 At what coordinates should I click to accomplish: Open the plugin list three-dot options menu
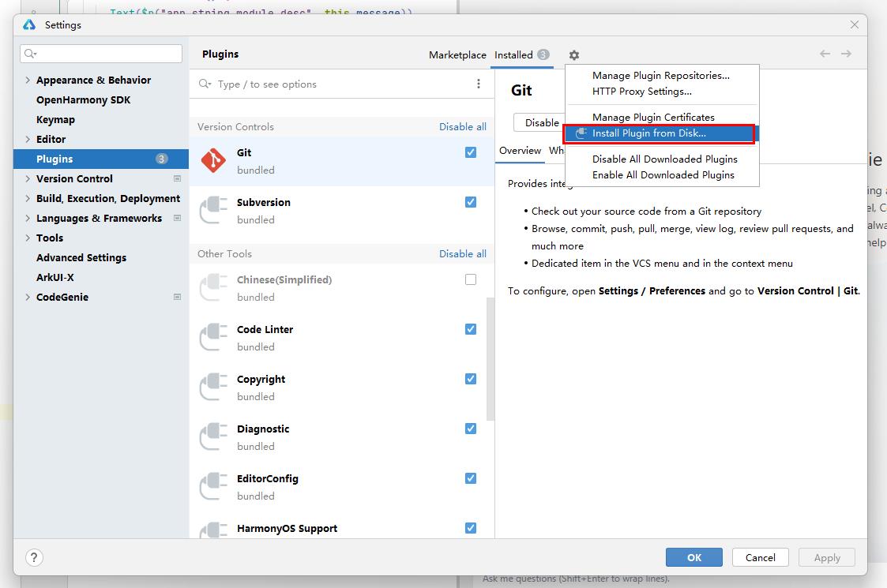[479, 84]
